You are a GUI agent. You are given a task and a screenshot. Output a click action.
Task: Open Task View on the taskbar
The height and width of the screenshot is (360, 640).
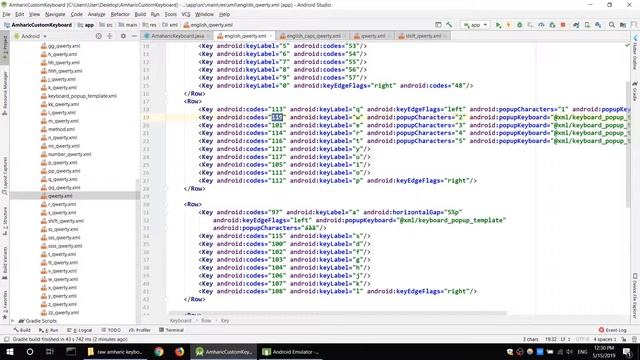(50, 351)
